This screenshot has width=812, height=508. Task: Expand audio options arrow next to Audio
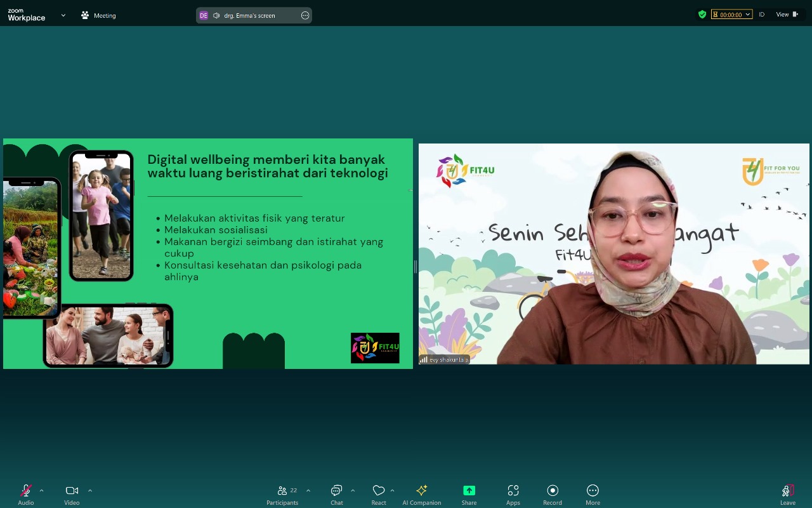click(x=42, y=490)
